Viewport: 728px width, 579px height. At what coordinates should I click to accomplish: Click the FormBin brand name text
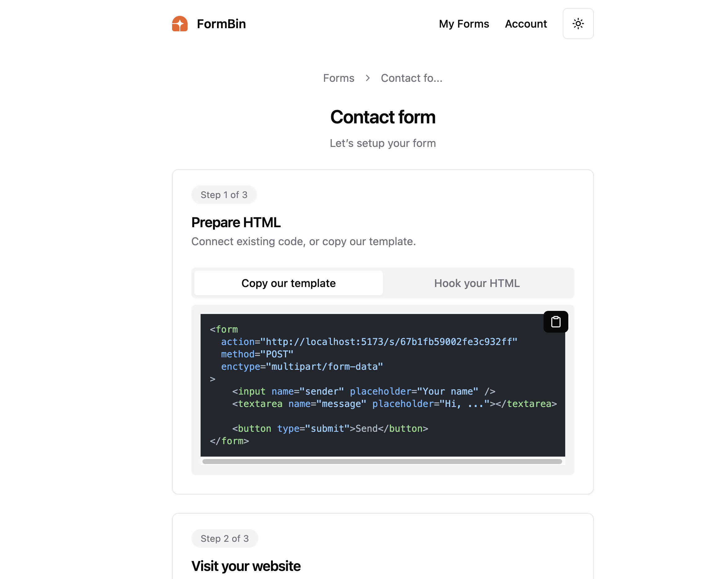point(221,24)
